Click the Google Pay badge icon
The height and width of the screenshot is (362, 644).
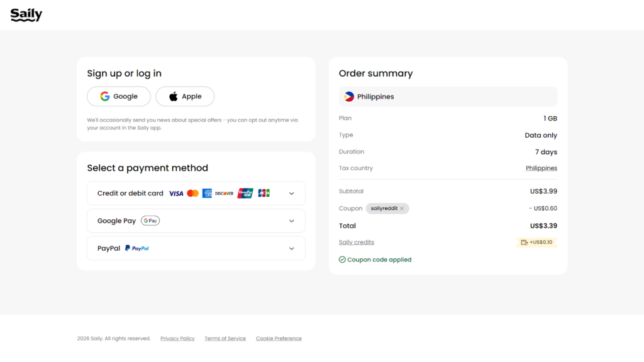(x=150, y=221)
